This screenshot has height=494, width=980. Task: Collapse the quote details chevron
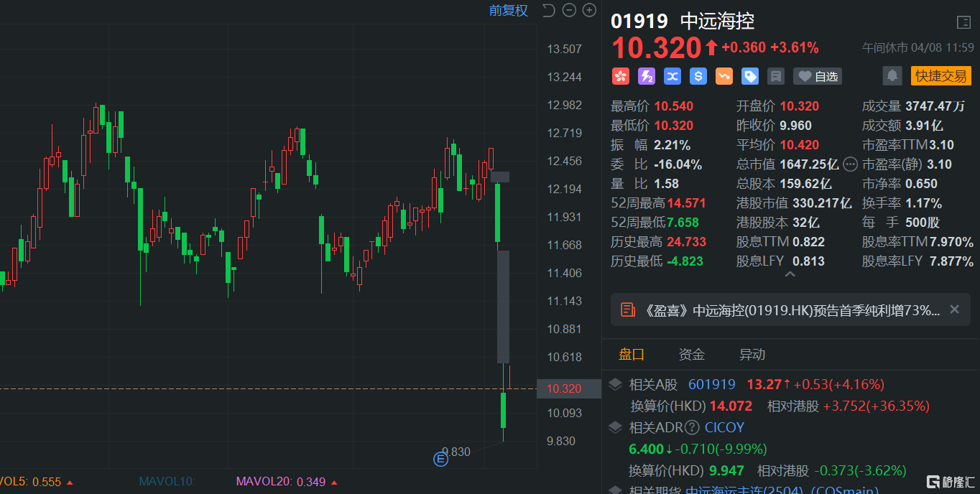pos(790,274)
